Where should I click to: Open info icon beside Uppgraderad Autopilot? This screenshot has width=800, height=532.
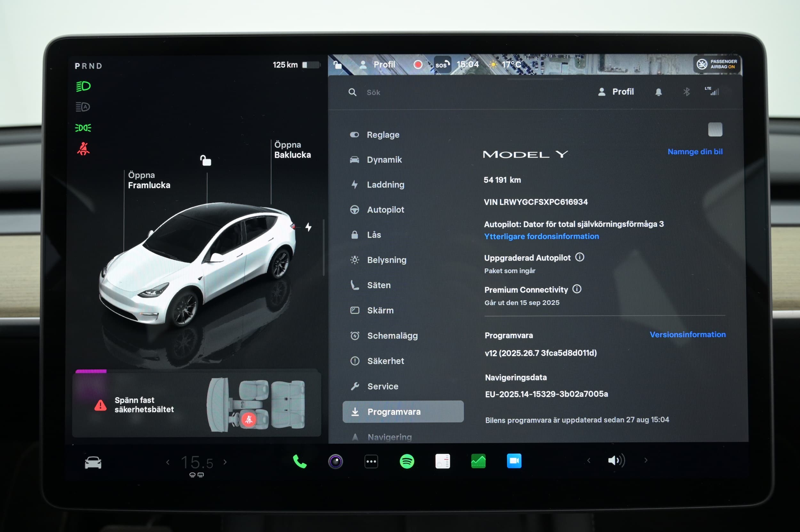point(580,257)
